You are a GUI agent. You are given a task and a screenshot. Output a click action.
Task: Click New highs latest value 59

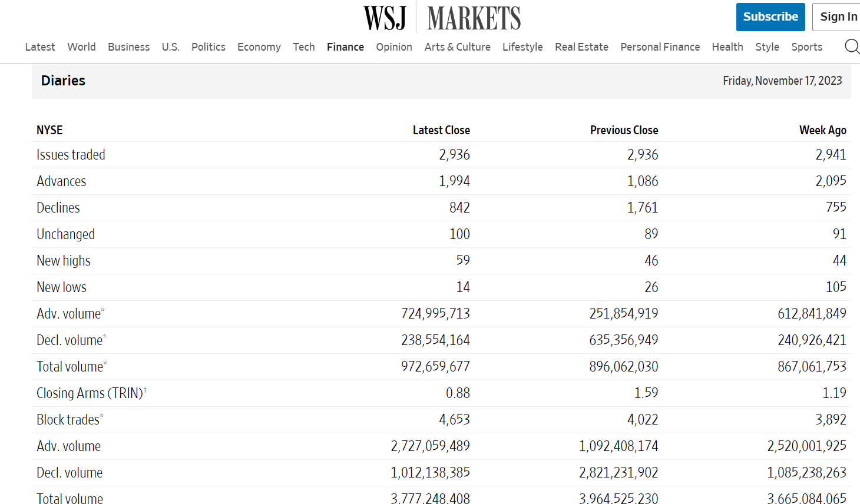pyautogui.click(x=463, y=260)
